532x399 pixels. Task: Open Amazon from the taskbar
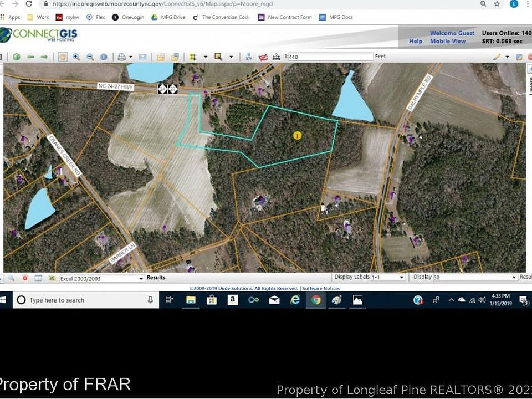(232, 300)
